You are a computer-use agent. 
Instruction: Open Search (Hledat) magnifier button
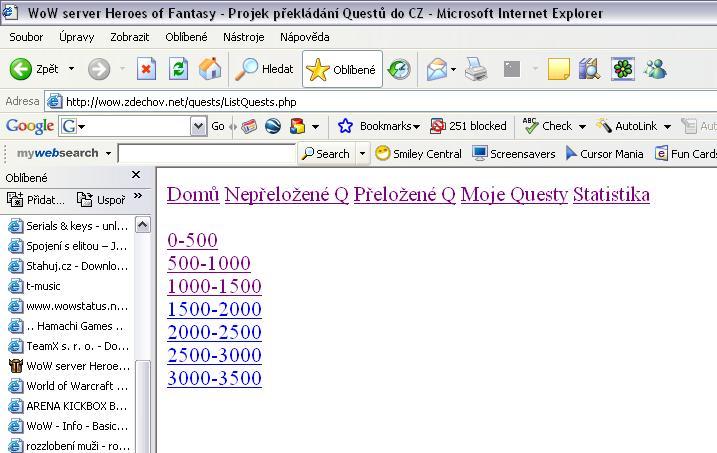(x=264, y=69)
